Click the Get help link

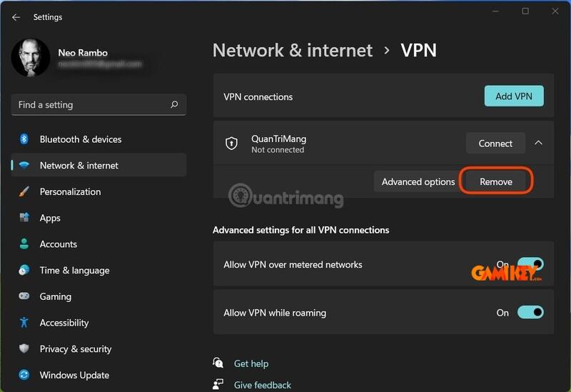pos(251,363)
